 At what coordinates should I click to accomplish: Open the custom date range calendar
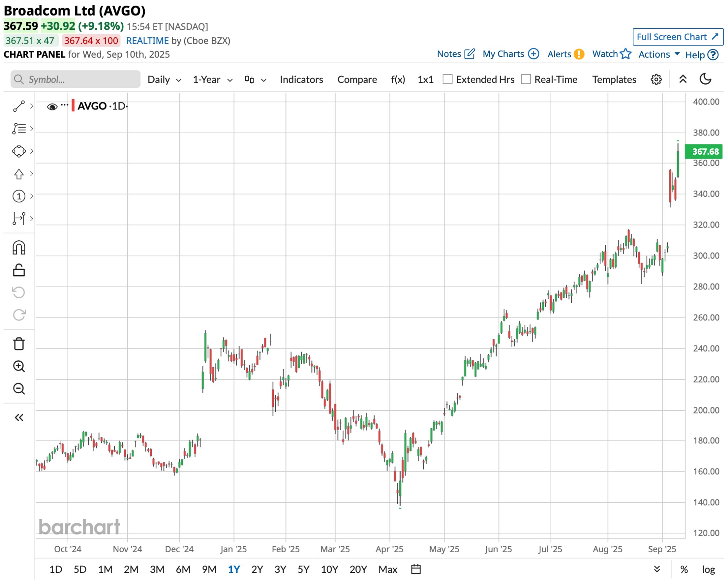pos(416,569)
